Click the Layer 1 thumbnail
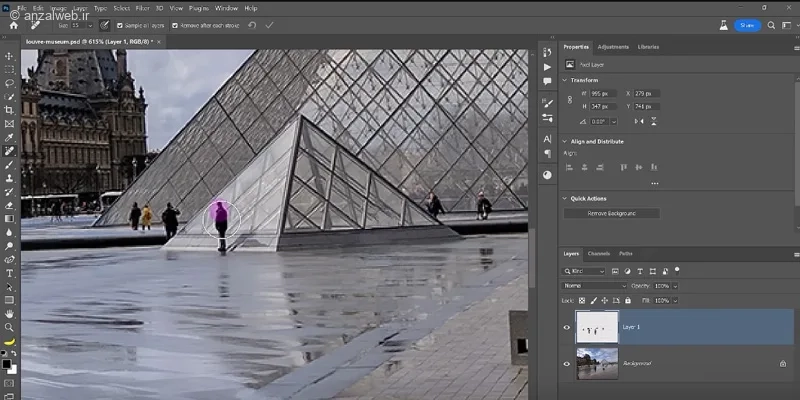This screenshot has width=800, height=400. 597,327
